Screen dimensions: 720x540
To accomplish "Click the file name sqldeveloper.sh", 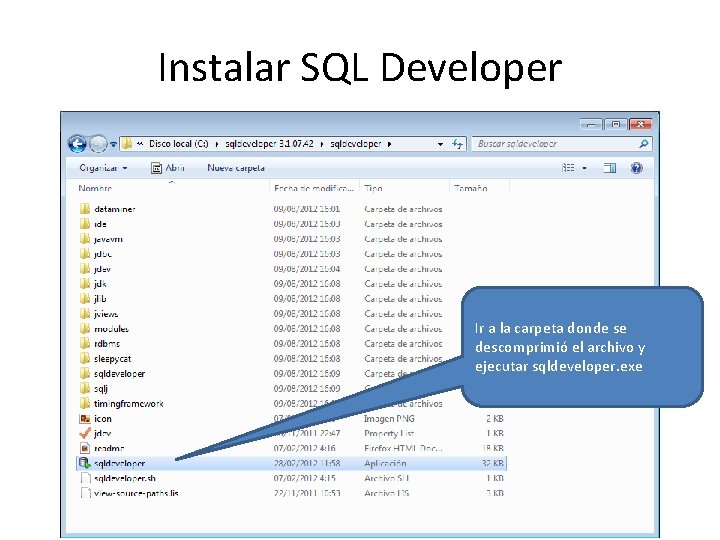I will [125, 478].
